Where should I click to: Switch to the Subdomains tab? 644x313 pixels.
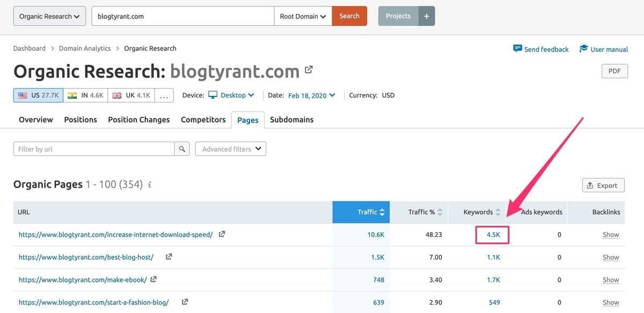click(292, 120)
